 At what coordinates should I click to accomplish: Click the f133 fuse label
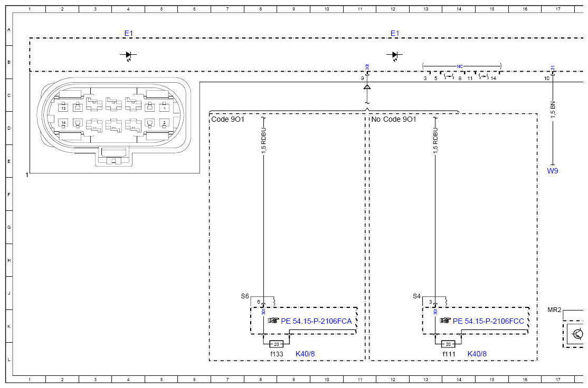(x=277, y=354)
